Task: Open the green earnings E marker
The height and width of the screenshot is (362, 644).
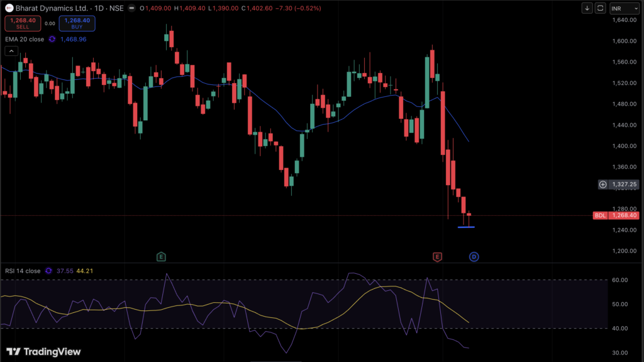Action: click(161, 256)
